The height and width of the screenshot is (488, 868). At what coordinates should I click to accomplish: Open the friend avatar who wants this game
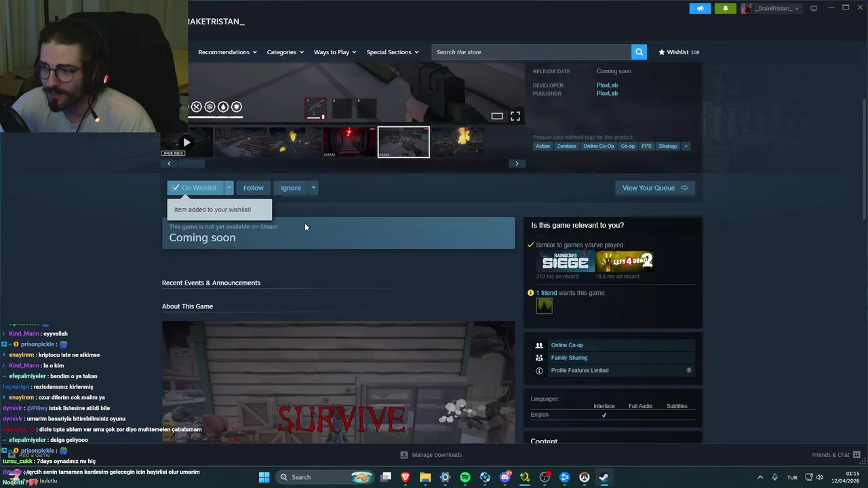[544, 306]
